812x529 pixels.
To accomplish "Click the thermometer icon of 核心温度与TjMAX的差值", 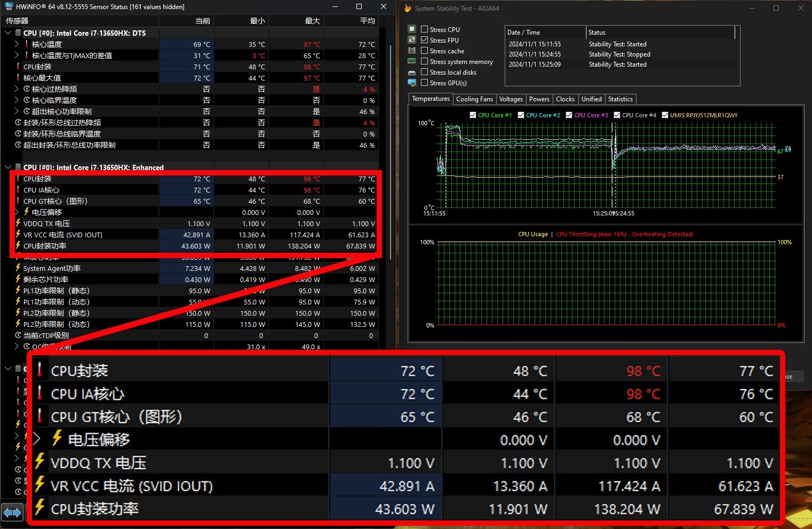I will point(27,55).
